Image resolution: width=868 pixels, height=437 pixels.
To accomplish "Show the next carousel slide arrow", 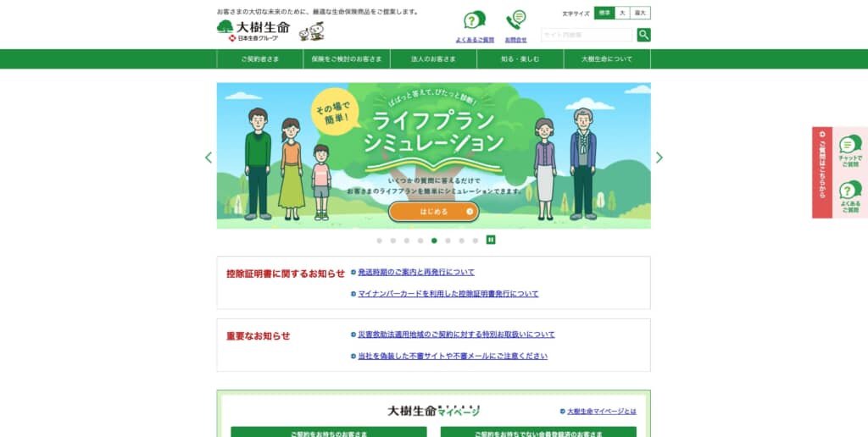I will pyautogui.click(x=659, y=158).
